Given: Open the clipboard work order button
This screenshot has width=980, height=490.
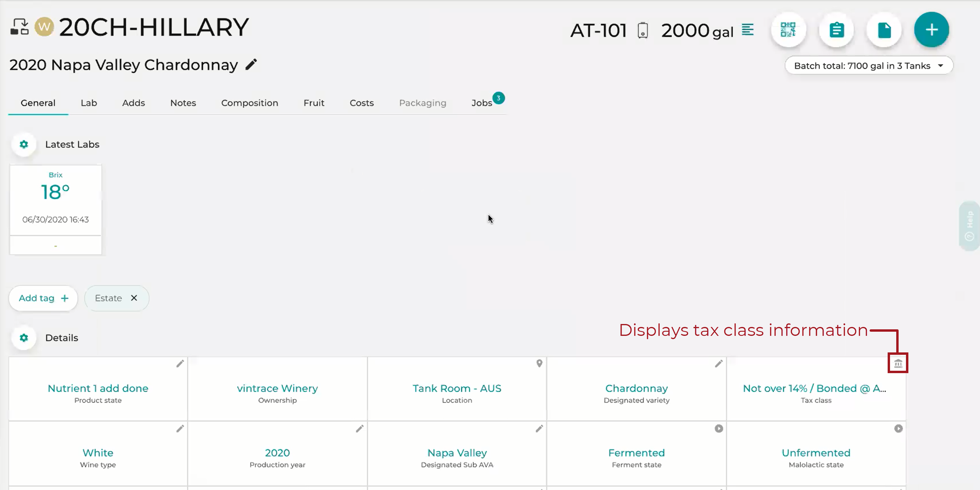Looking at the screenshot, I should click(x=836, y=30).
